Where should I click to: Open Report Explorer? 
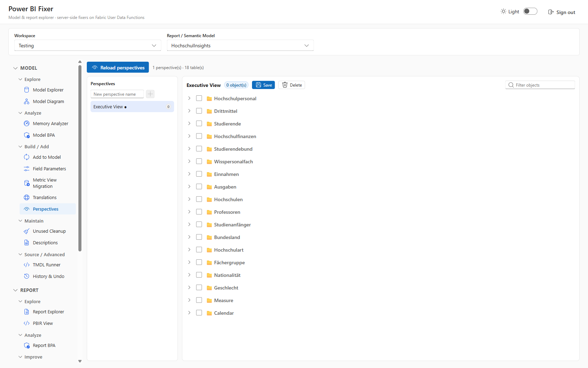48,312
